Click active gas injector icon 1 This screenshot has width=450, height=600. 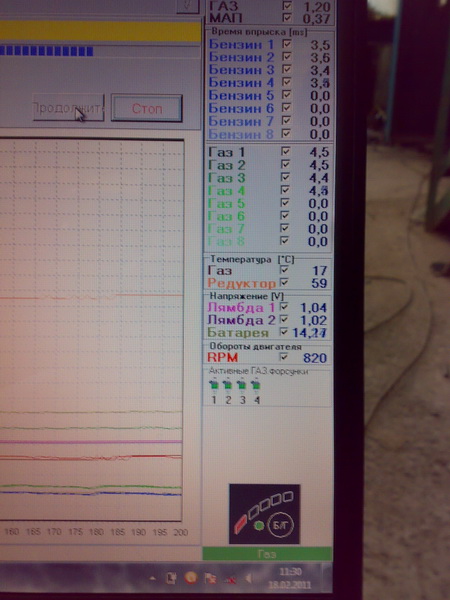[x=214, y=384]
